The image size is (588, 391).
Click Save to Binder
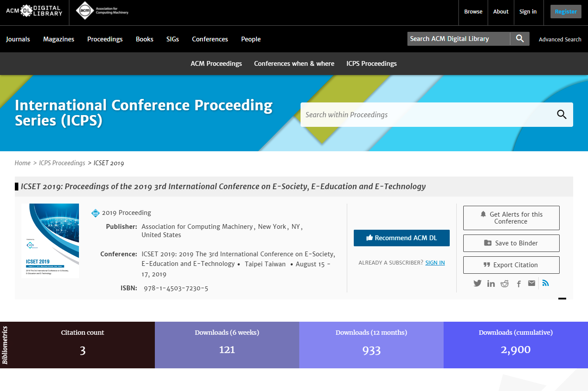pyautogui.click(x=511, y=243)
